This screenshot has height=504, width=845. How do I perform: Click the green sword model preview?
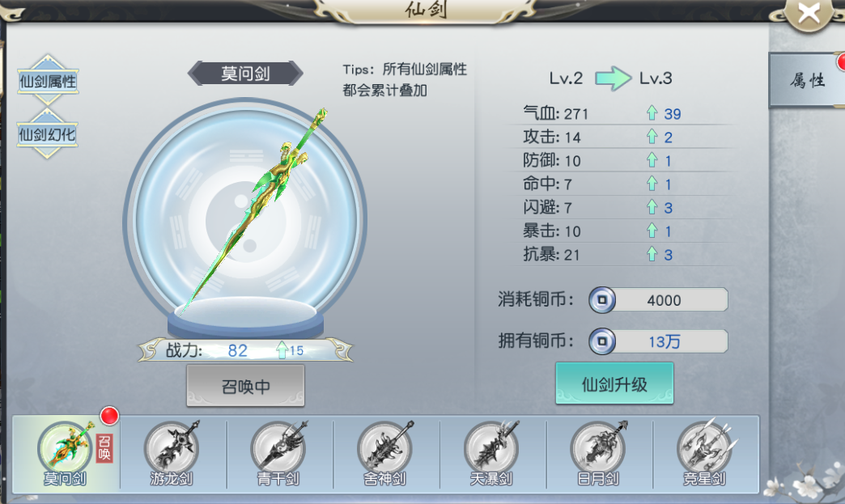point(253,211)
